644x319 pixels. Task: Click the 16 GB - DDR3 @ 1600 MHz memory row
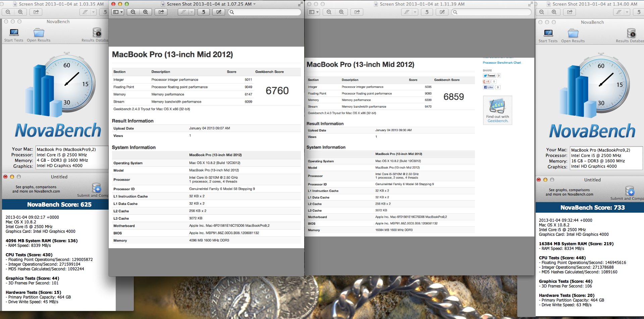click(598, 161)
